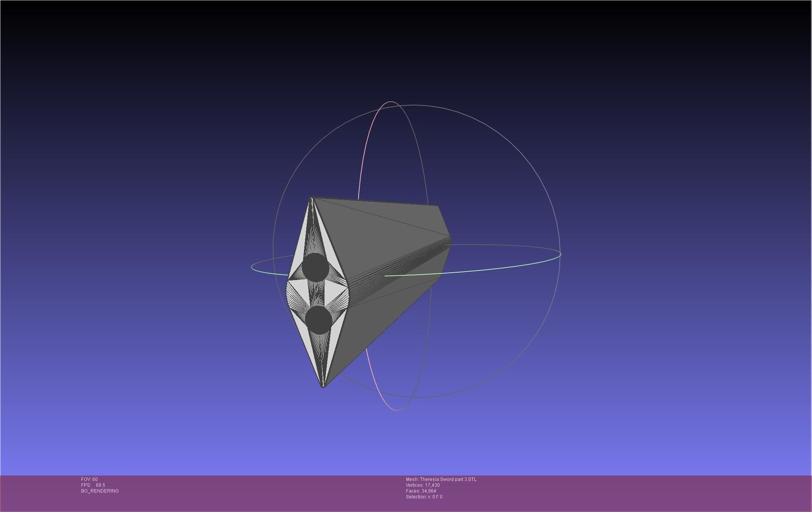This screenshot has height=512, width=812.
Task: Click the FOV: 60 readout
Action: [90, 479]
